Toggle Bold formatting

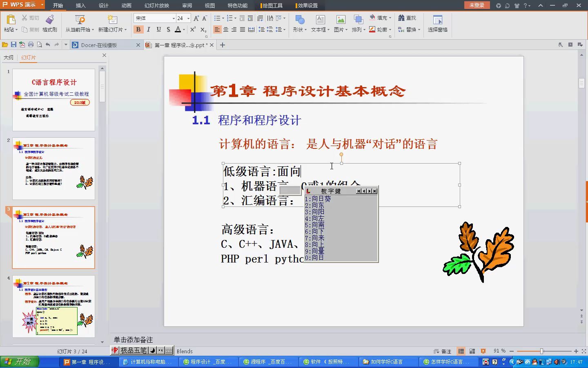(x=138, y=29)
